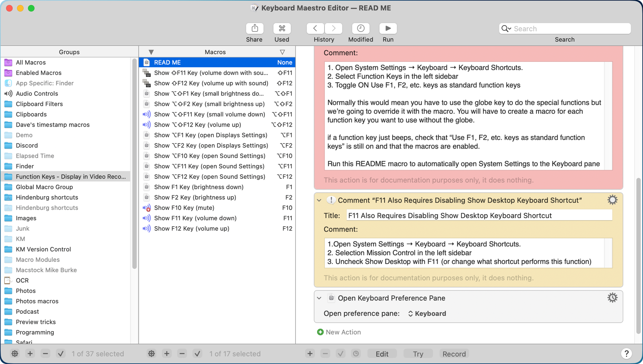Select the Clipboard Filters group
This screenshot has width=643, height=364.
66,104
